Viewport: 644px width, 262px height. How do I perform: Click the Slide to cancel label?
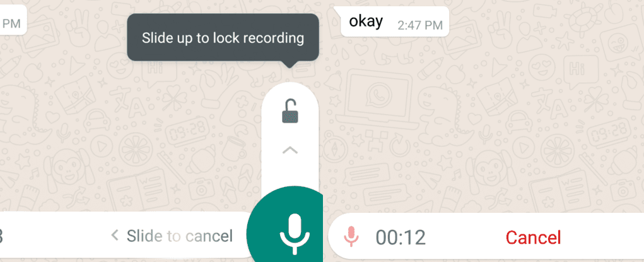pos(180,236)
